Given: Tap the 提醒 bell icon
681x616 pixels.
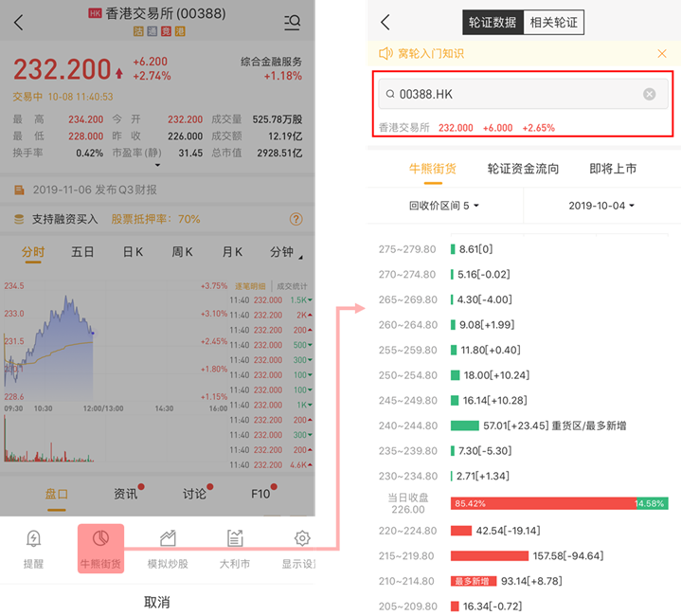Looking at the screenshot, I should (33, 539).
